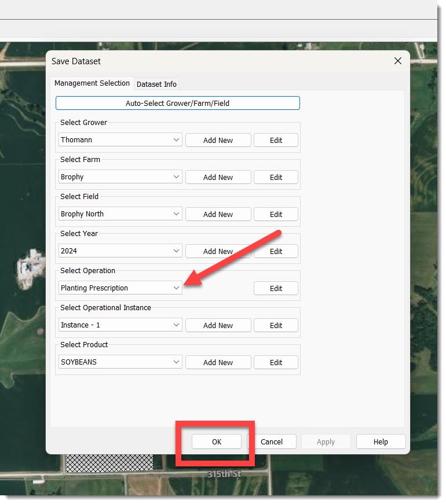446x504 pixels.
Task: Cancel the Save Dataset dialog
Action: pyautogui.click(x=272, y=442)
